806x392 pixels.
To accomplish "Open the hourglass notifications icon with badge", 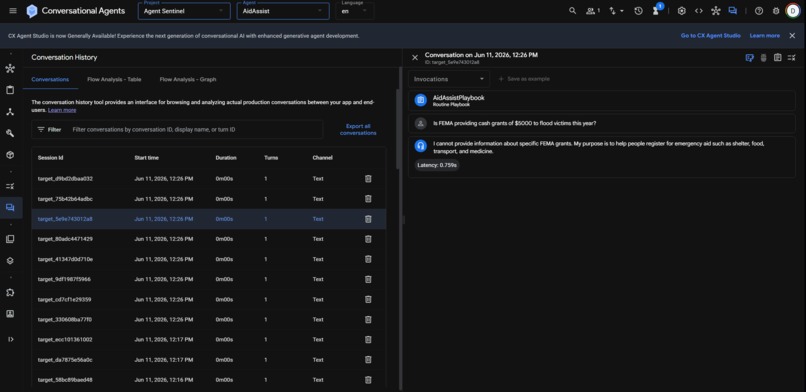I will click(656, 10).
